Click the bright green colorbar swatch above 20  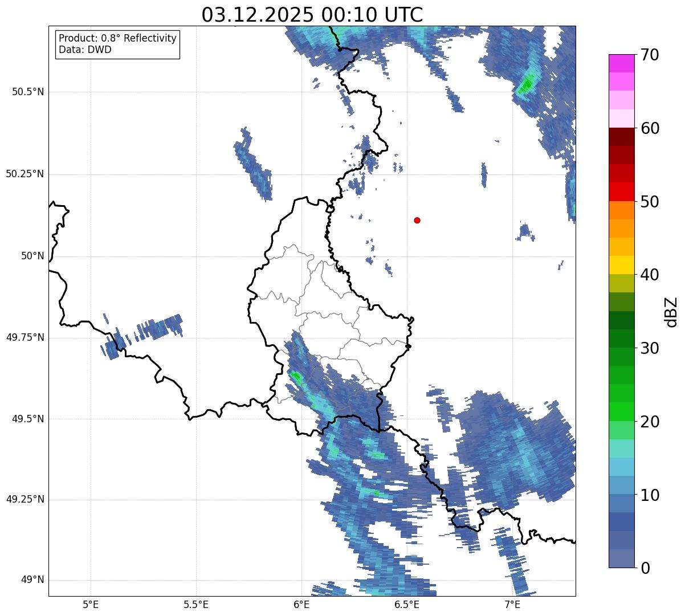[622, 411]
